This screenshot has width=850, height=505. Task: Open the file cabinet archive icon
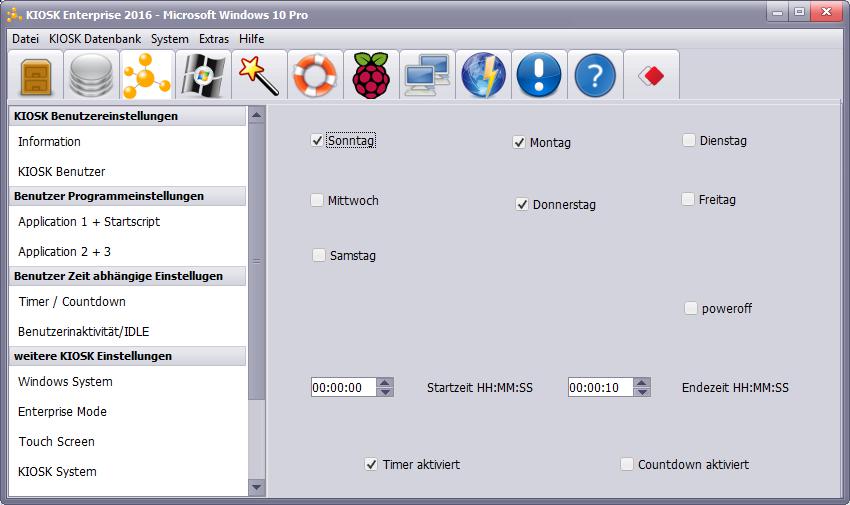pos(36,75)
